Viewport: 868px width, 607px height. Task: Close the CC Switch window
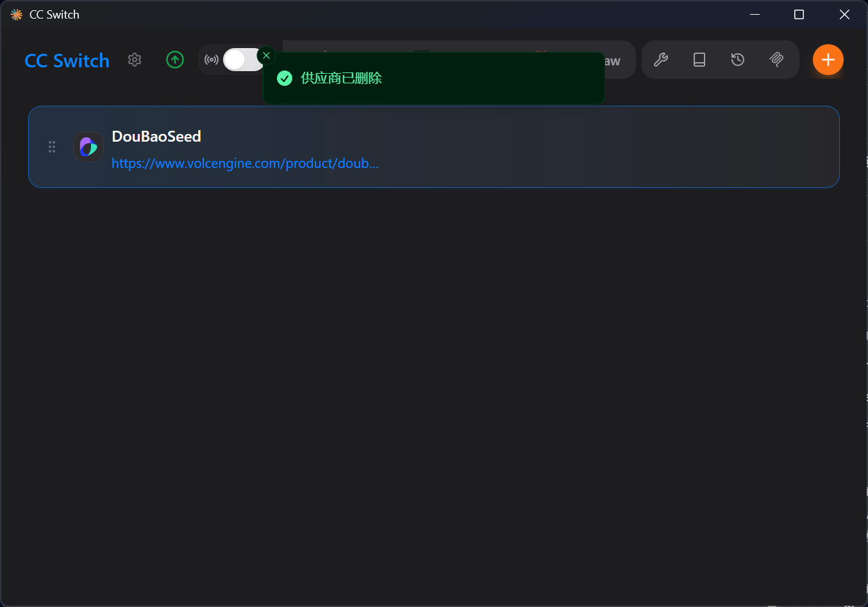pos(844,15)
